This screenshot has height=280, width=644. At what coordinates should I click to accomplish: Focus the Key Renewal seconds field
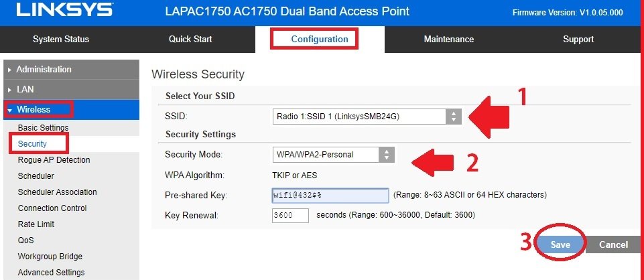(x=290, y=215)
